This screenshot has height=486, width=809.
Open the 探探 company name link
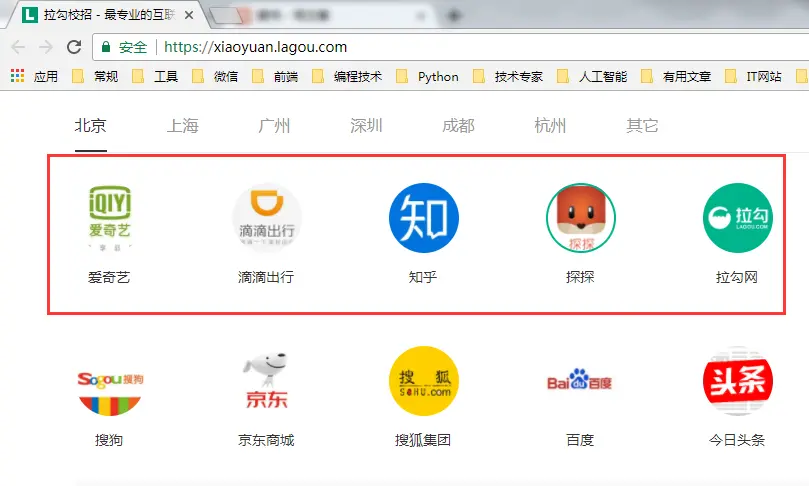[580, 277]
